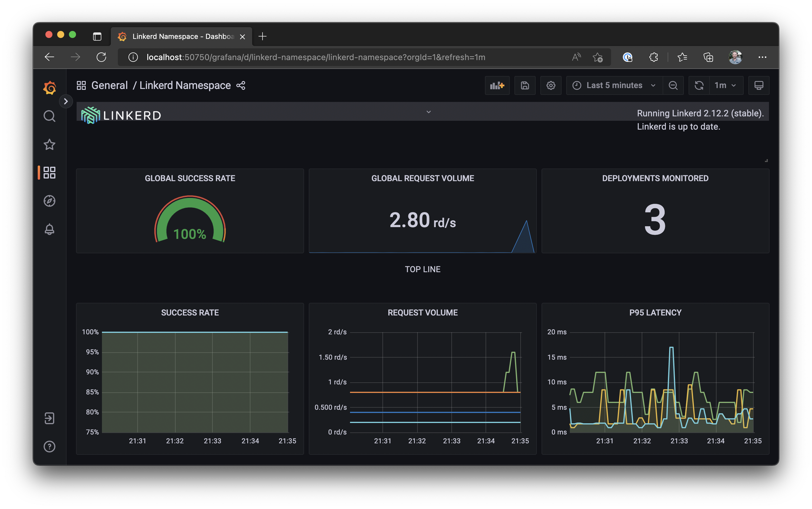
Task: Close the Linkerd Namespace tab
Action: click(x=242, y=37)
